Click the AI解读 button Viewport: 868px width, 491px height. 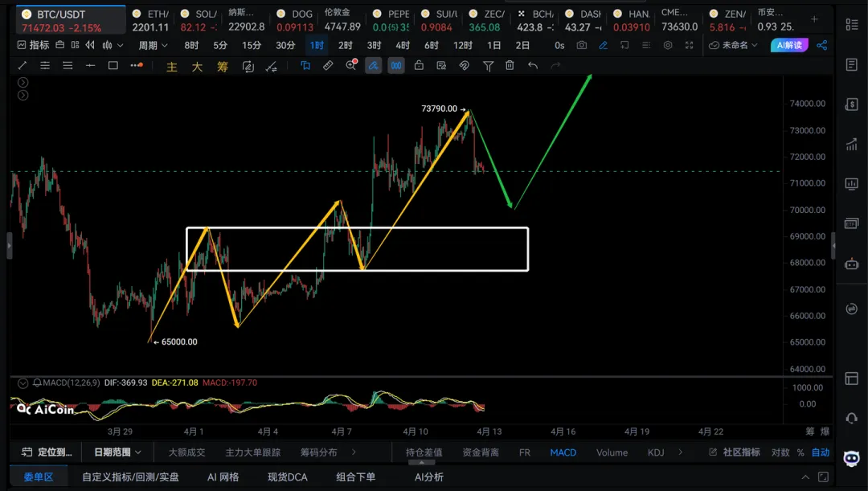789,45
